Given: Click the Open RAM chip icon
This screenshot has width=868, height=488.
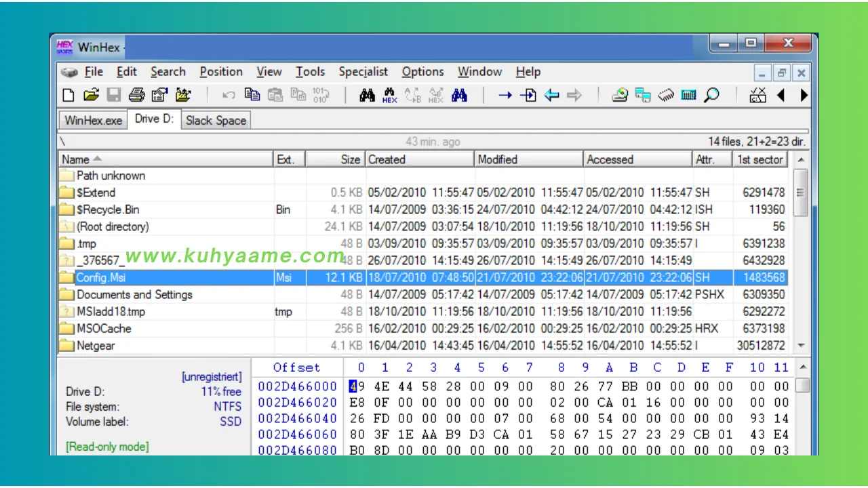Looking at the screenshot, I should [666, 96].
